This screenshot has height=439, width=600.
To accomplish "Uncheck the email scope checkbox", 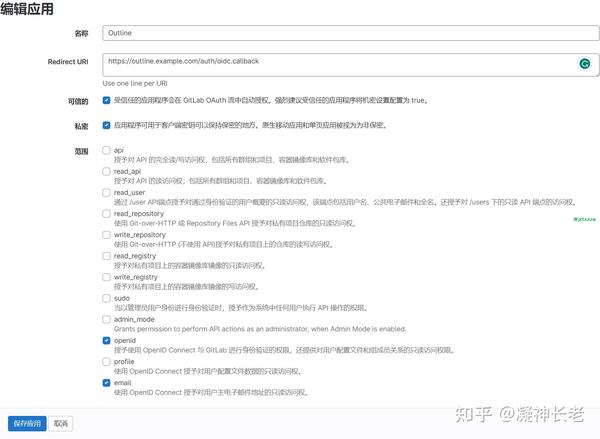I will [106, 382].
